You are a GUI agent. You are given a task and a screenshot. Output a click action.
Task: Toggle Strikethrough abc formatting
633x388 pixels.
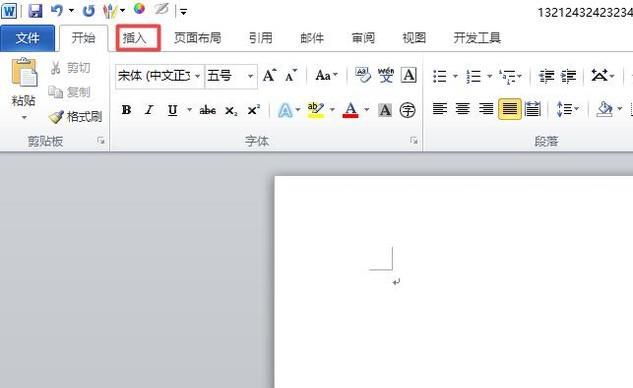point(208,110)
